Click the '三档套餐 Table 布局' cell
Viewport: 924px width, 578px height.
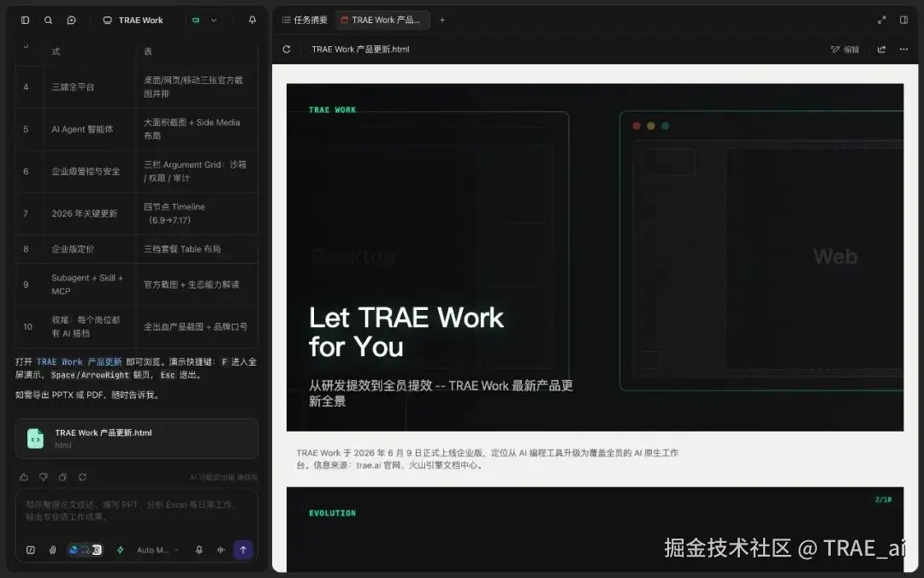coord(197,249)
